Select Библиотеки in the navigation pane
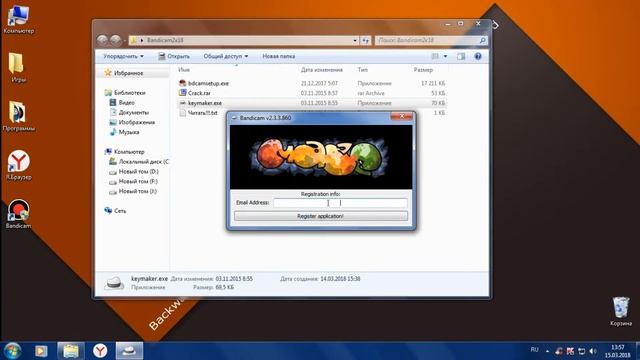Image resolution: width=640 pixels, height=360 pixels. [129, 93]
